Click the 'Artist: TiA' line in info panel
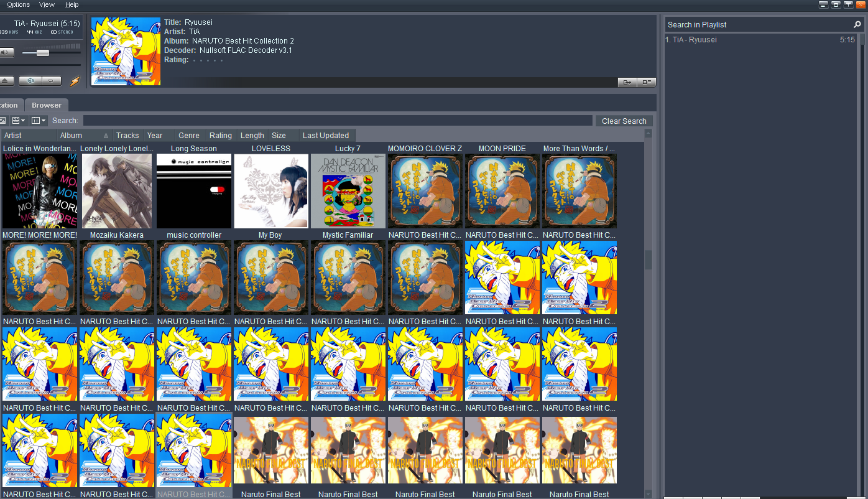Screen dimensions: 868x499 [x=182, y=32]
